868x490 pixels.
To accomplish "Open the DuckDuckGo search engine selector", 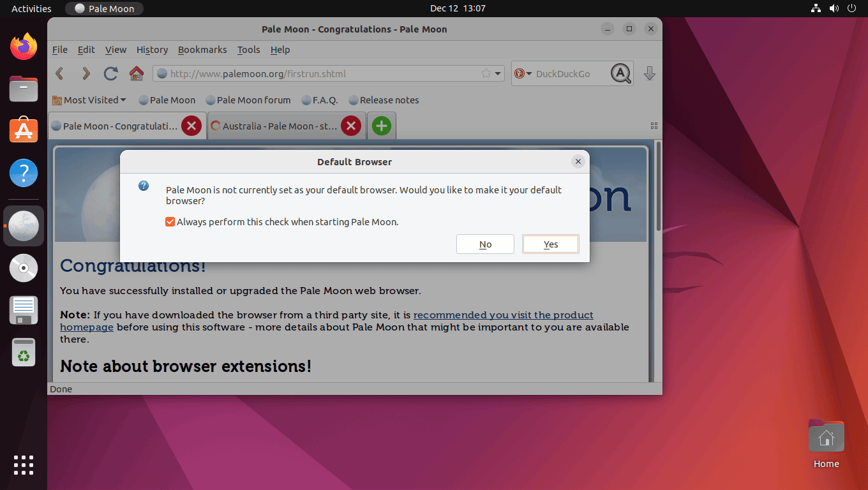I will click(523, 73).
